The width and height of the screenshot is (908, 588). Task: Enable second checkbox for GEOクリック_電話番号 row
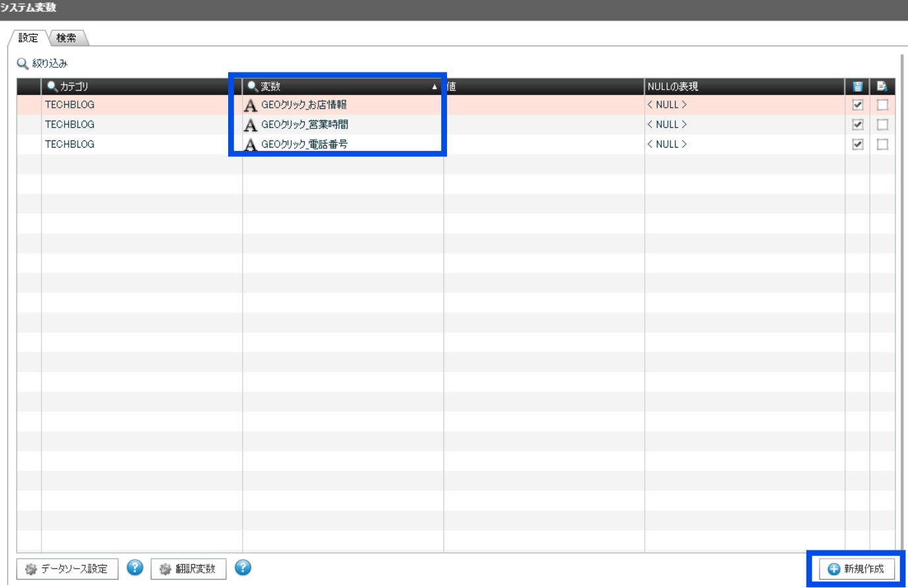(x=882, y=144)
